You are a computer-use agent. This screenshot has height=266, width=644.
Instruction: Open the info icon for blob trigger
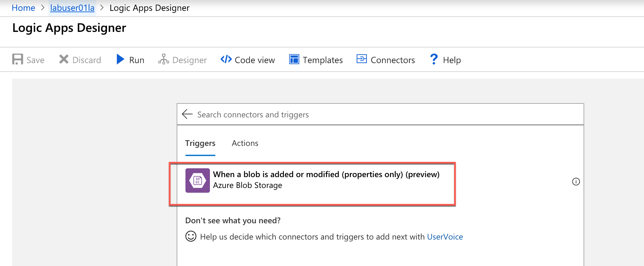[x=576, y=182]
